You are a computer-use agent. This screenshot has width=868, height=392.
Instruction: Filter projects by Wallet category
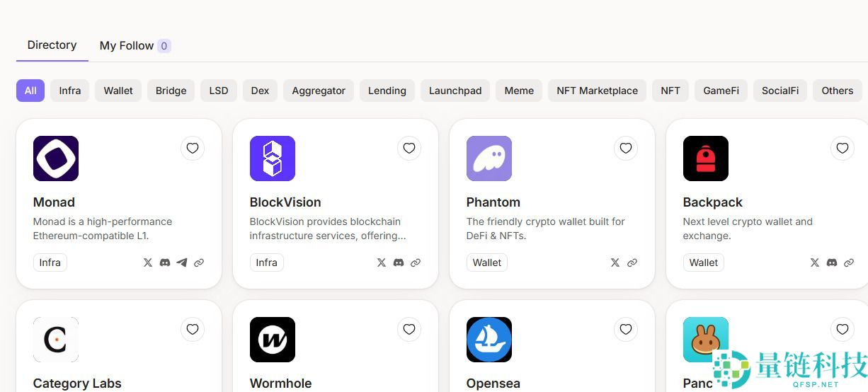click(x=118, y=91)
